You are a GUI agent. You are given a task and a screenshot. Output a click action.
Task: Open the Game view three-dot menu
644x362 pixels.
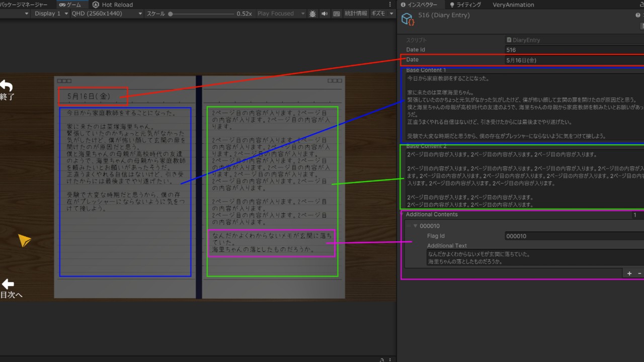pos(390,4)
